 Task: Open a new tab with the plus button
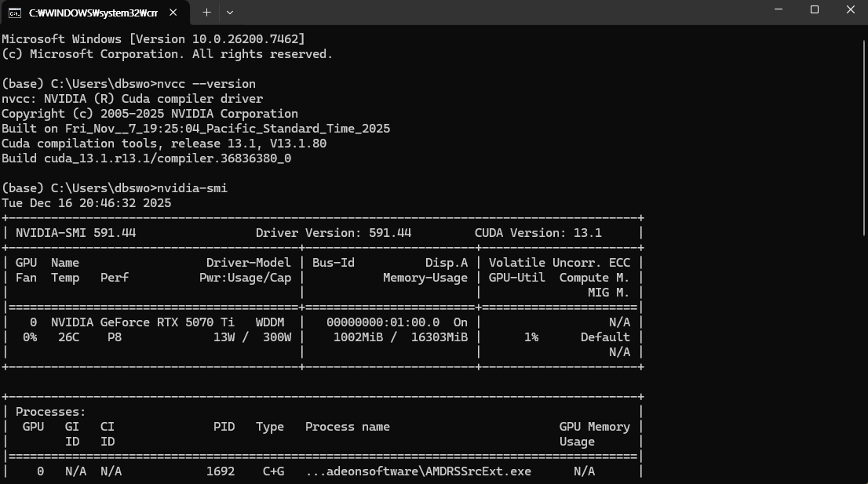(x=206, y=13)
